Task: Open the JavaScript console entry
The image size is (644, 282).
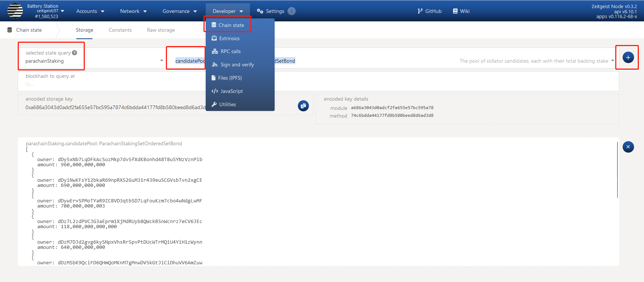Action: [x=232, y=91]
